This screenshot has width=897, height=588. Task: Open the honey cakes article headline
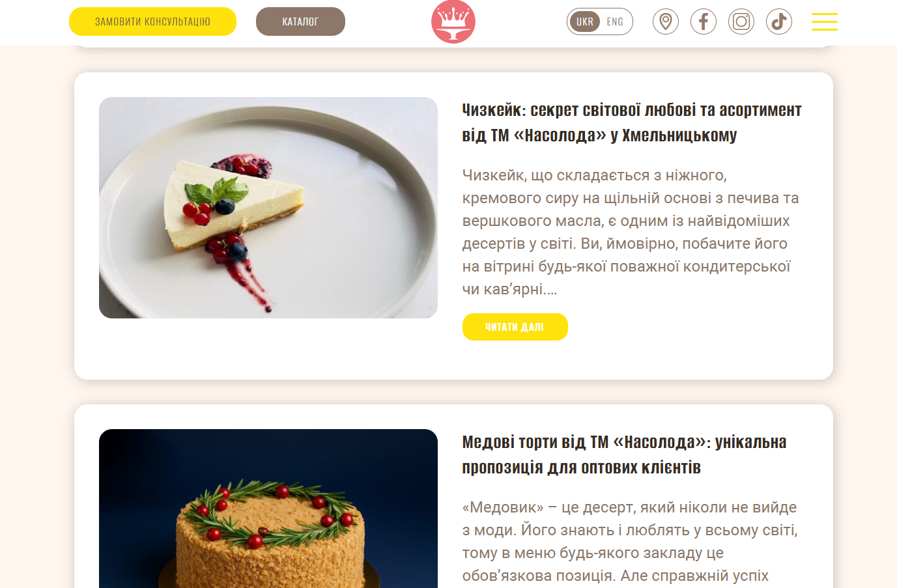coord(623,455)
